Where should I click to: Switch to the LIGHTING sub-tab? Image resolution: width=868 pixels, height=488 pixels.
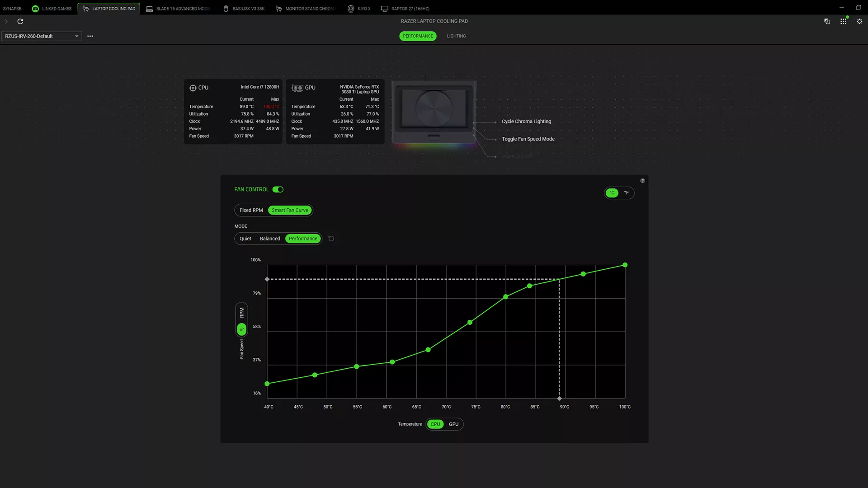(x=456, y=36)
